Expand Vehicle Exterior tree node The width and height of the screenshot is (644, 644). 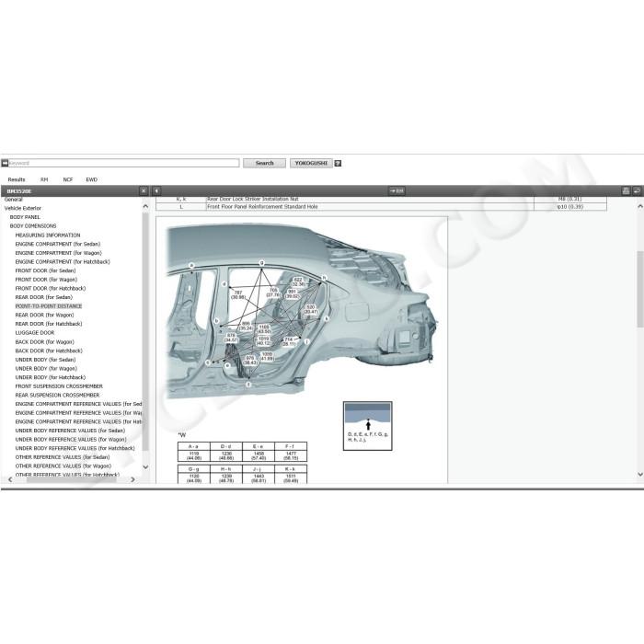(x=23, y=208)
